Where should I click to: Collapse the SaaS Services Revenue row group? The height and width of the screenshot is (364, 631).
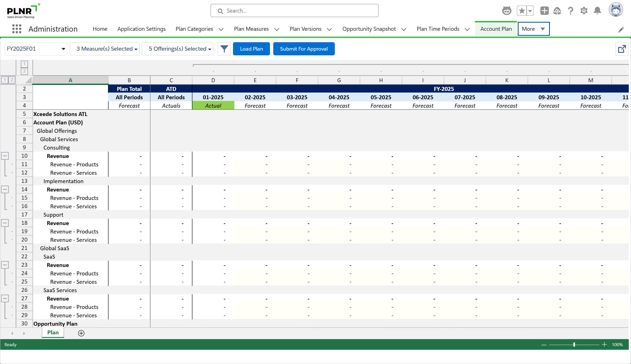click(5, 298)
